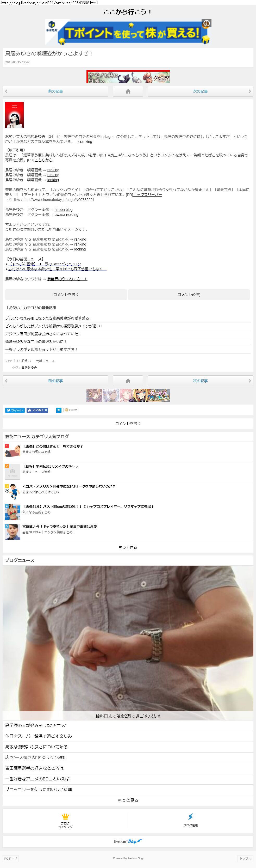Click the Hatena B! bookmark icon

pos(59,410)
